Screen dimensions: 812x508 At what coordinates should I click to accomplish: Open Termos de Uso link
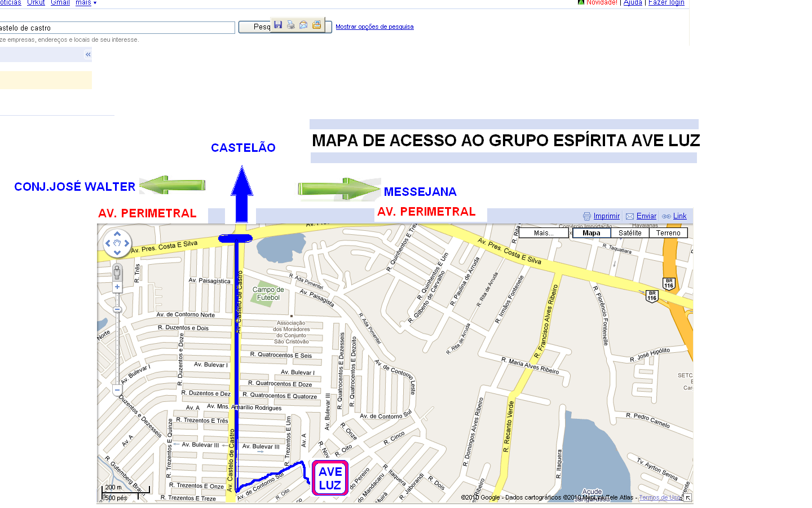click(660, 497)
